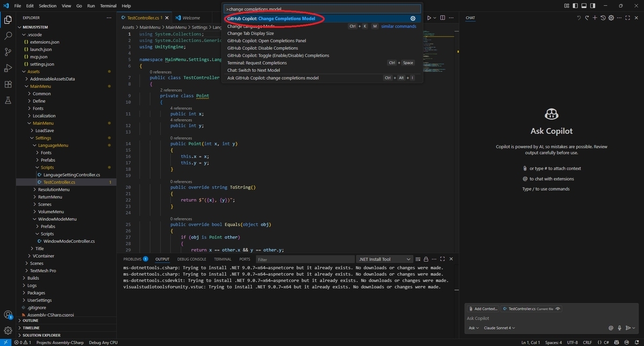Open the Claude Sonnet 4 model picker
The width and height of the screenshot is (644, 346).
pos(499,328)
